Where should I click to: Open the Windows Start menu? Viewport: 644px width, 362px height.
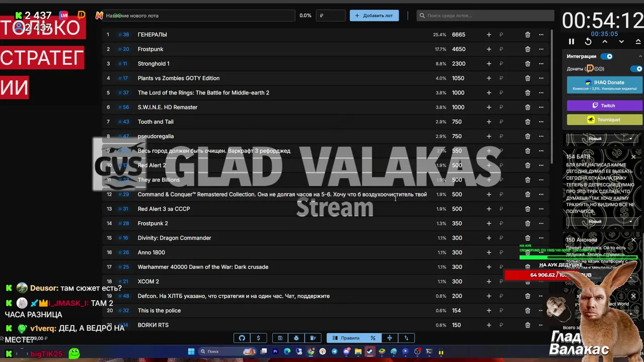[x=191, y=352]
